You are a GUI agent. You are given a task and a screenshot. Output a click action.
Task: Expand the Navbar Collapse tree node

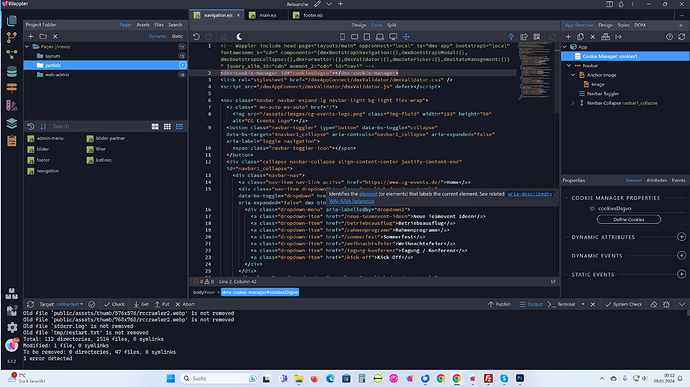click(573, 103)
